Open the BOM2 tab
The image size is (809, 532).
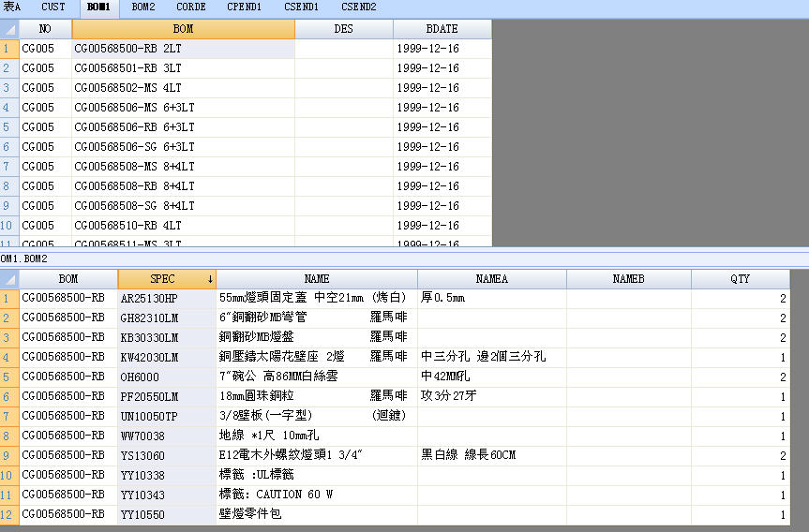[143, 7]
